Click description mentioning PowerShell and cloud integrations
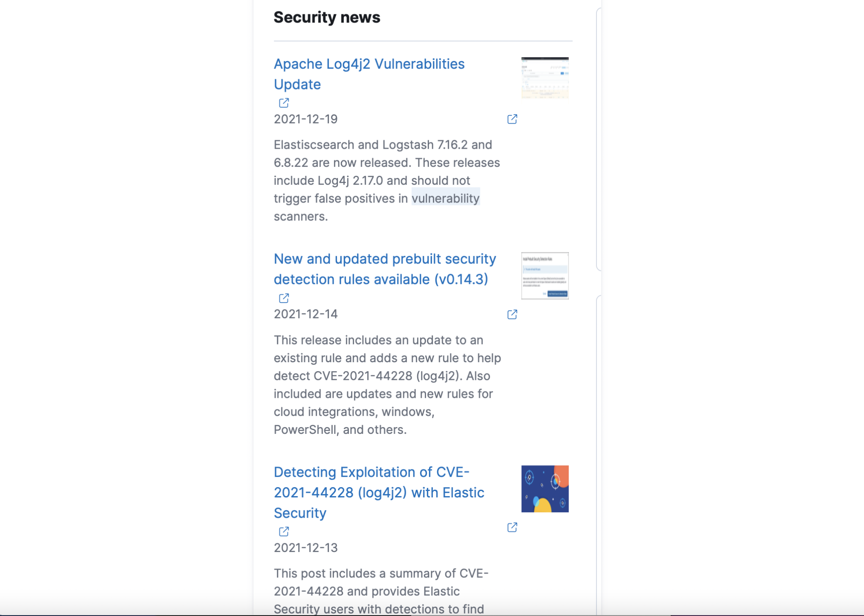Image resolution: width=864 pixels, height=616 pixels. pos(387,385)
